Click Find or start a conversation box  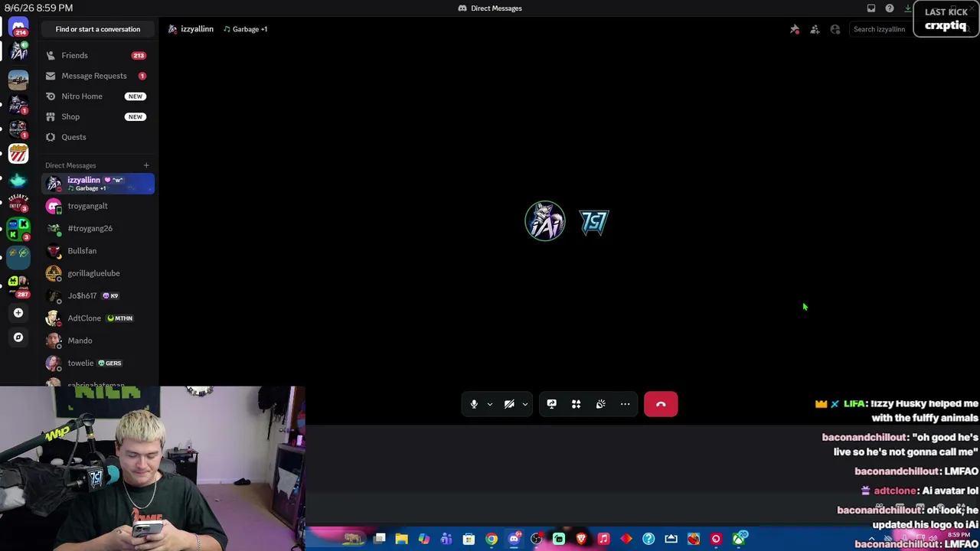coord(98,29)
